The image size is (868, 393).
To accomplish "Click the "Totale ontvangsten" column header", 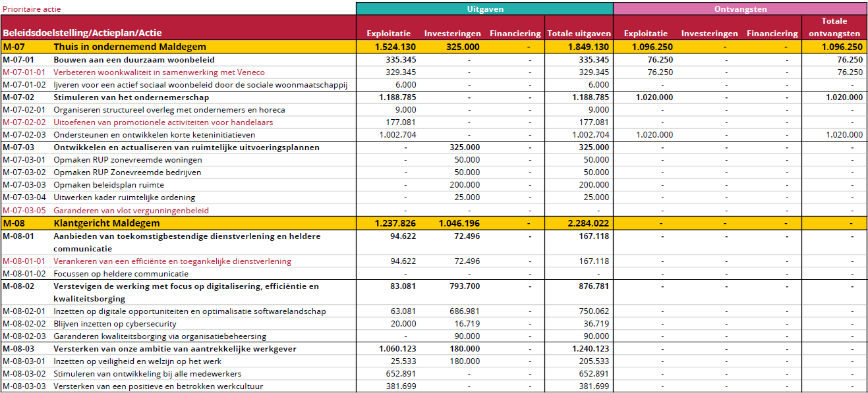I will click(x=834, y=28).
